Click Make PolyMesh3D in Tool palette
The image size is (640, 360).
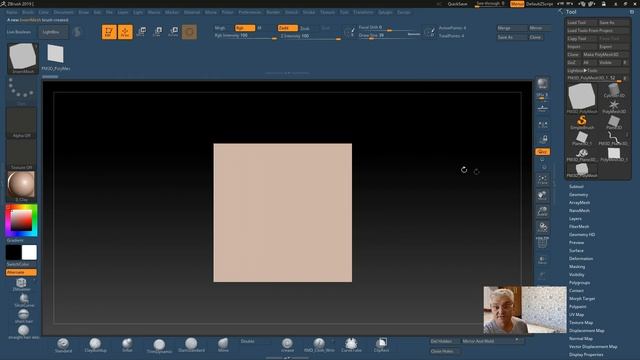606,54
